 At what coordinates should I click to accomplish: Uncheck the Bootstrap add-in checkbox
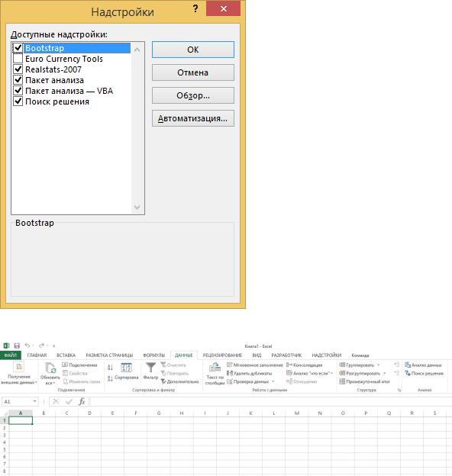tap(18, 47)
